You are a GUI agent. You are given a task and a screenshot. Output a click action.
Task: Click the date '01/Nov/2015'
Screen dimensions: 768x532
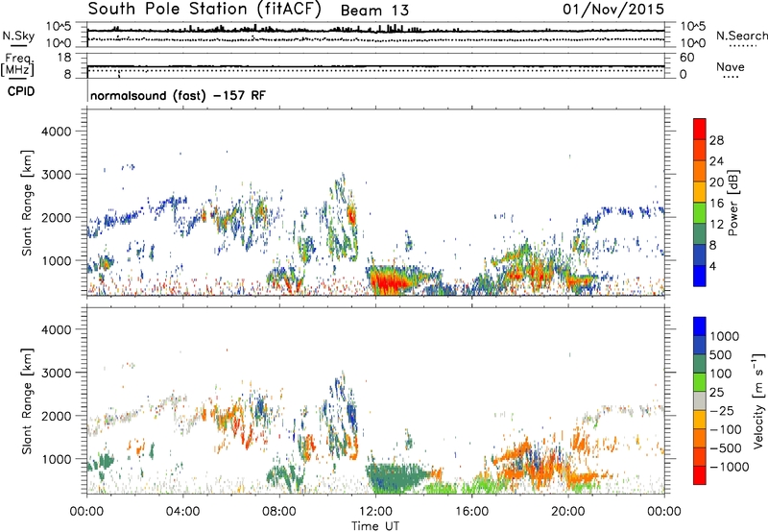pyautogui.click(x=613, y=9)
